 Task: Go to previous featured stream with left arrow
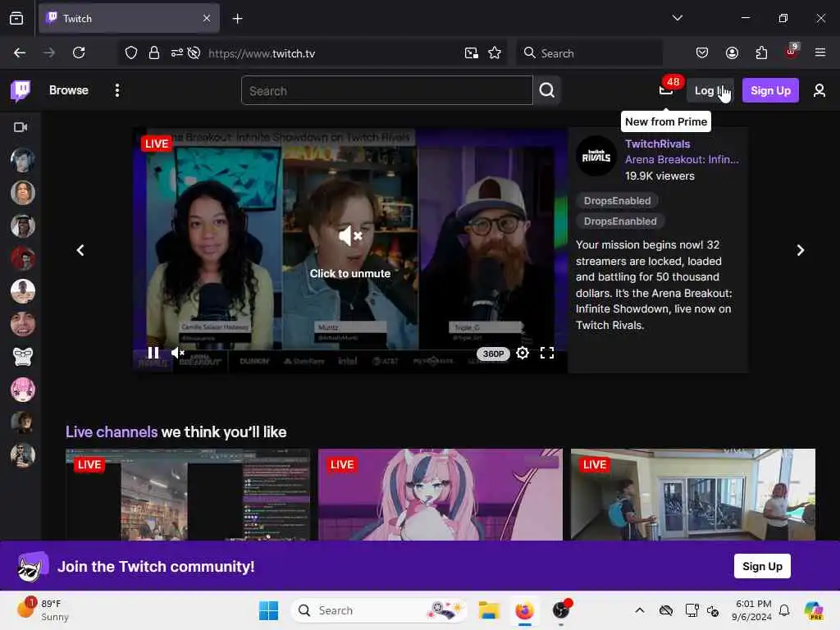80,250
